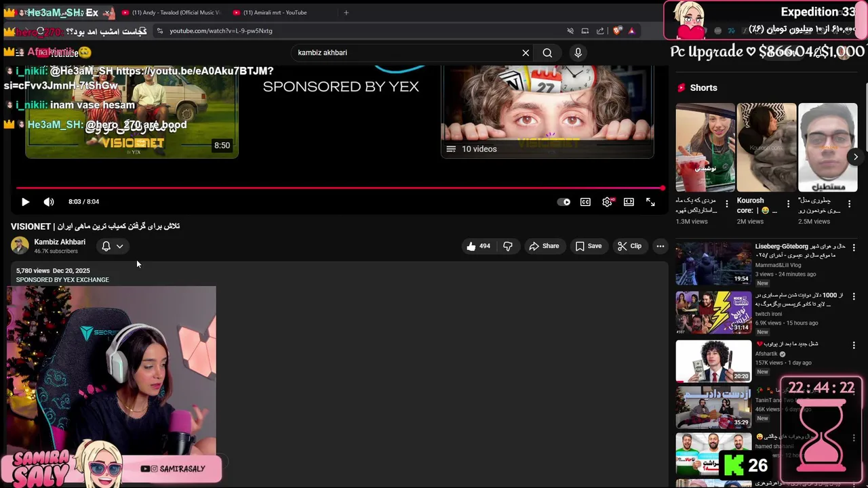Open more actions (three dots) beside Clip
Viewport: 868px width, 488px height.
[x=660, y=246]
